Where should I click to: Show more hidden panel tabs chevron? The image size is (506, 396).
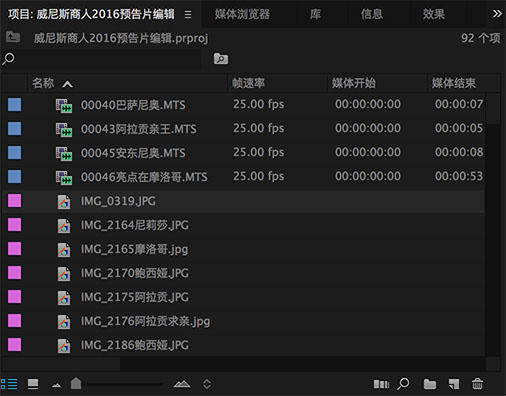[x=497, y=14]
